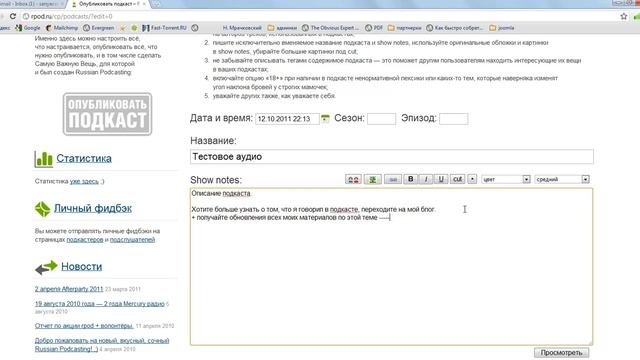Reload the page with browser refresh button
Screen dimensions: 640x360
point(13,16)
